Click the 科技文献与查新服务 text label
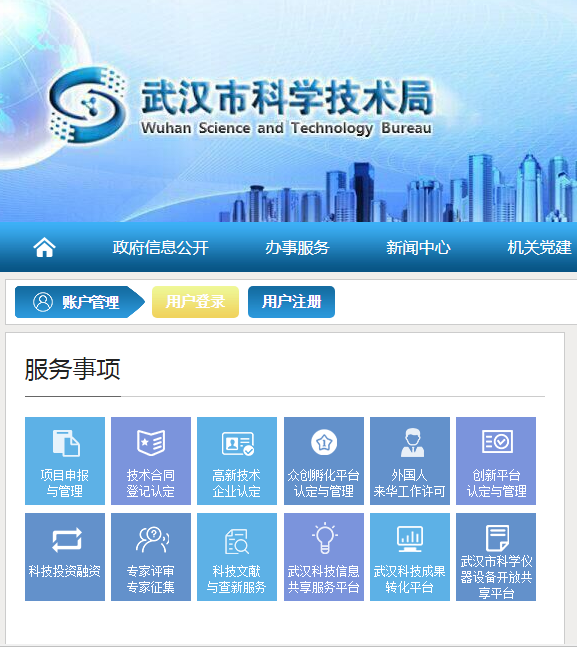The image size is (577, 647). (x=236, y=579)
